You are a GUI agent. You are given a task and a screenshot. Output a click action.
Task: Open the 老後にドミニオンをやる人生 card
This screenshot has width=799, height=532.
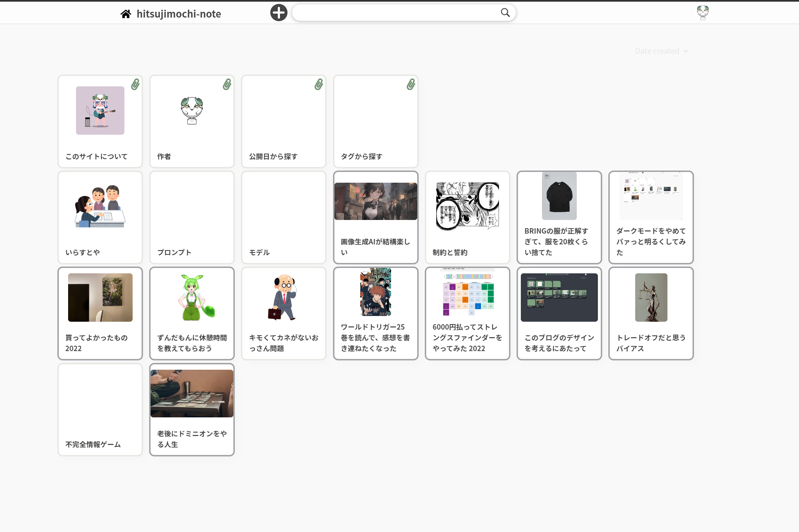pyautogui.click(x=192, y=409)
